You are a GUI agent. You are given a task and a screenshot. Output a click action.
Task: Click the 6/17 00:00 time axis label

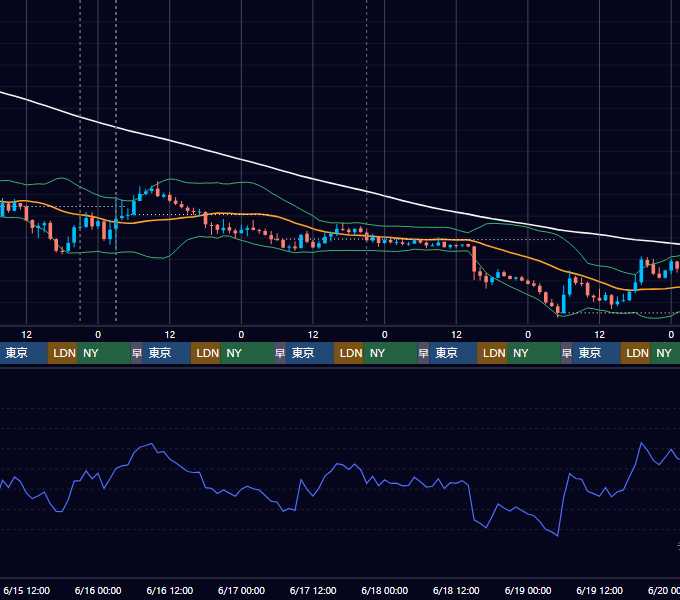tap(241, 590)
